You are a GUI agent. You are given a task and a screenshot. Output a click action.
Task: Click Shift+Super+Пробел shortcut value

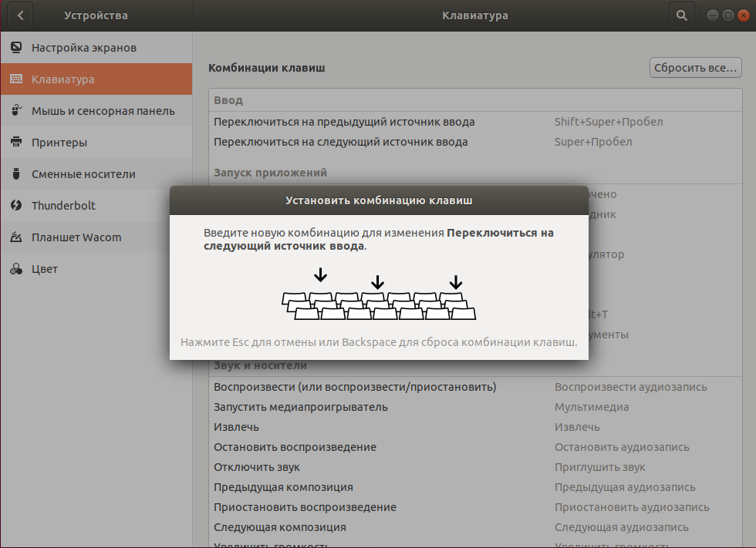tap(608, 122)
